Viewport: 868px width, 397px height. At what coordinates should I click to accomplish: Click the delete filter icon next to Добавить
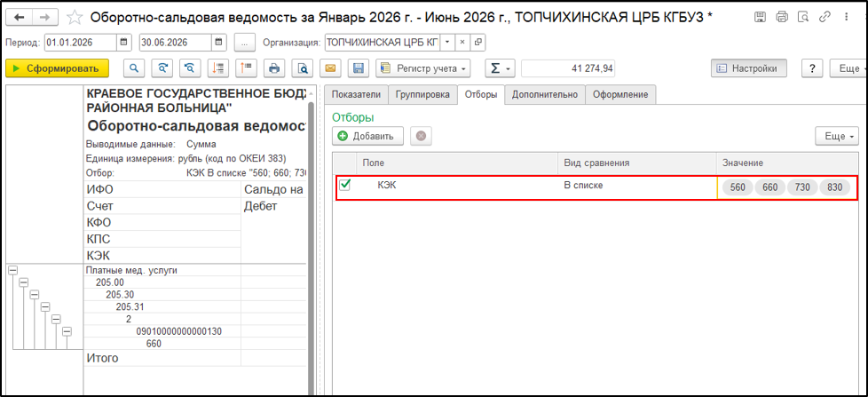click(x=421, y=136)
